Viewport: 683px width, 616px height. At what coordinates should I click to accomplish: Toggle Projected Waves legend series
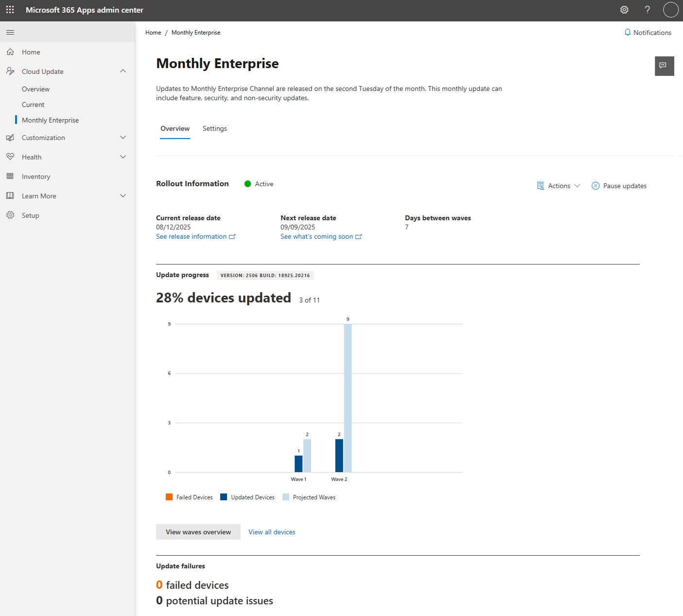point(309,497)
